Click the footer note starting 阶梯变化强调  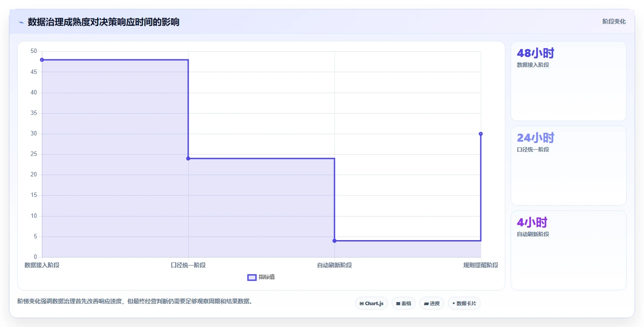pos(135,301)
